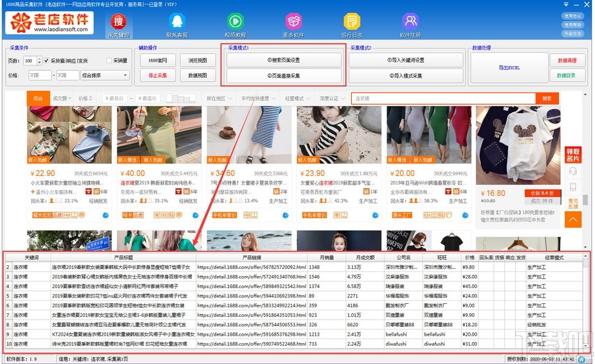Open the 综合排序 sorting dropdown
This screenshot has width=595, height=364.
tap(104, 75)
